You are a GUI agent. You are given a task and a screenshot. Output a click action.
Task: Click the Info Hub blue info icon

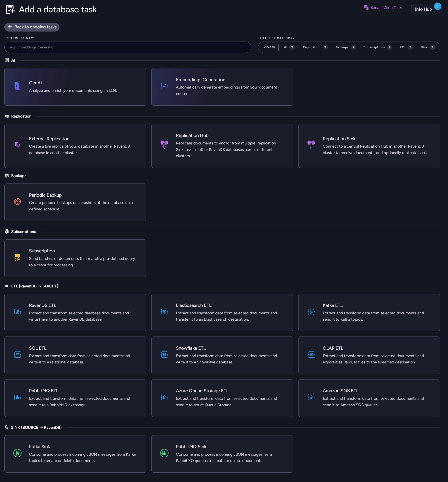(437, 6)
